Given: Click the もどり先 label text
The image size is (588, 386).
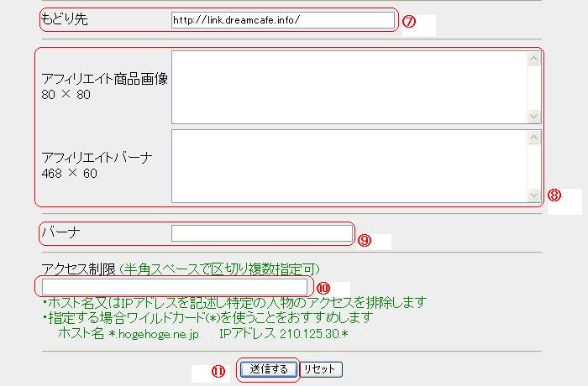Looking at the screenshot, I should 64,18.
